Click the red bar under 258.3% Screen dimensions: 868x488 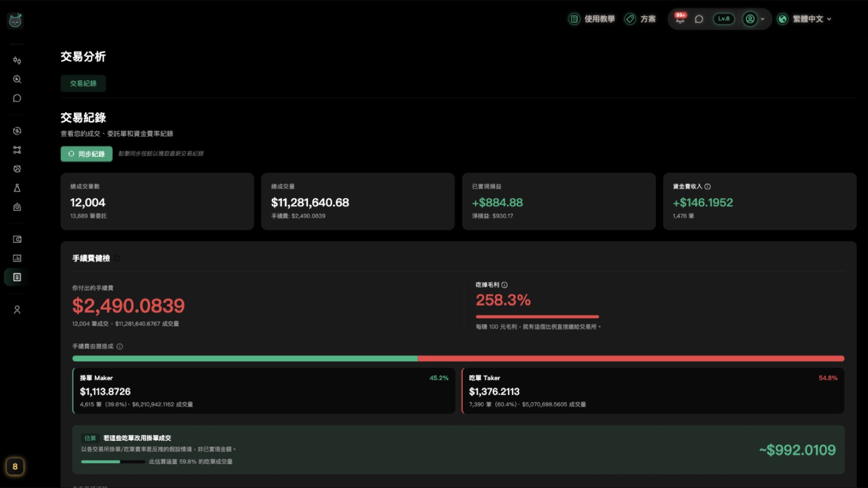(x=538, y=316)
